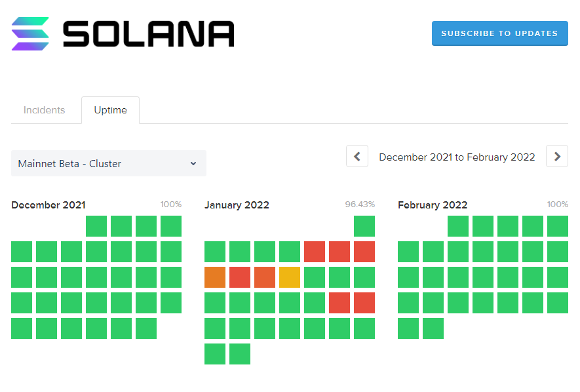The image size is (580, 392).
Task: Select the red square between two orange squares
Action: pos(240,277)
